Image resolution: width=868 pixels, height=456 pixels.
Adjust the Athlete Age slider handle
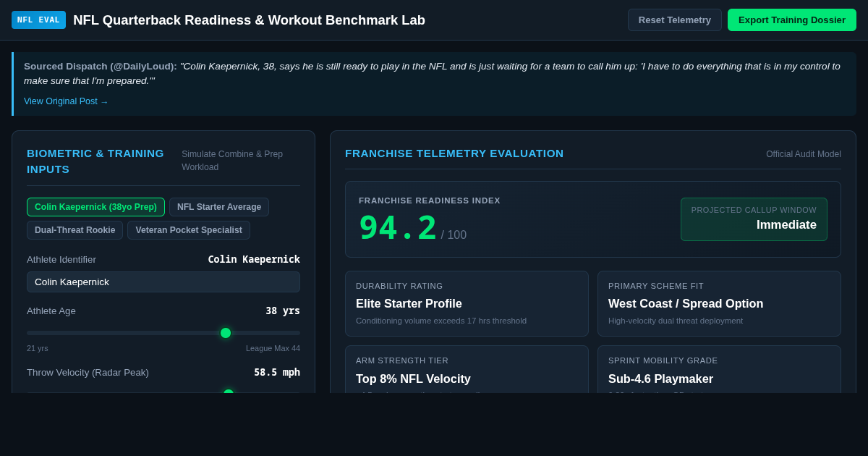pyautogui.click(x=226, y=333)
